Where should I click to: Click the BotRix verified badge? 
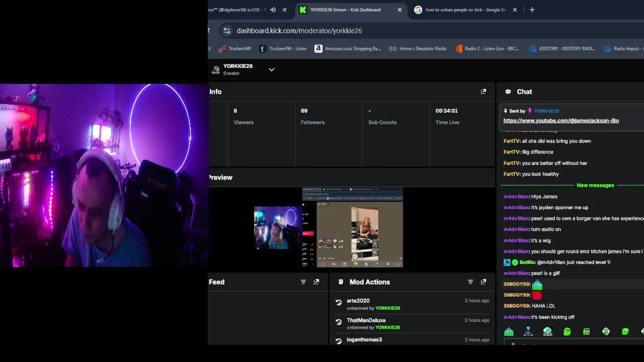(x=515, y=262)
